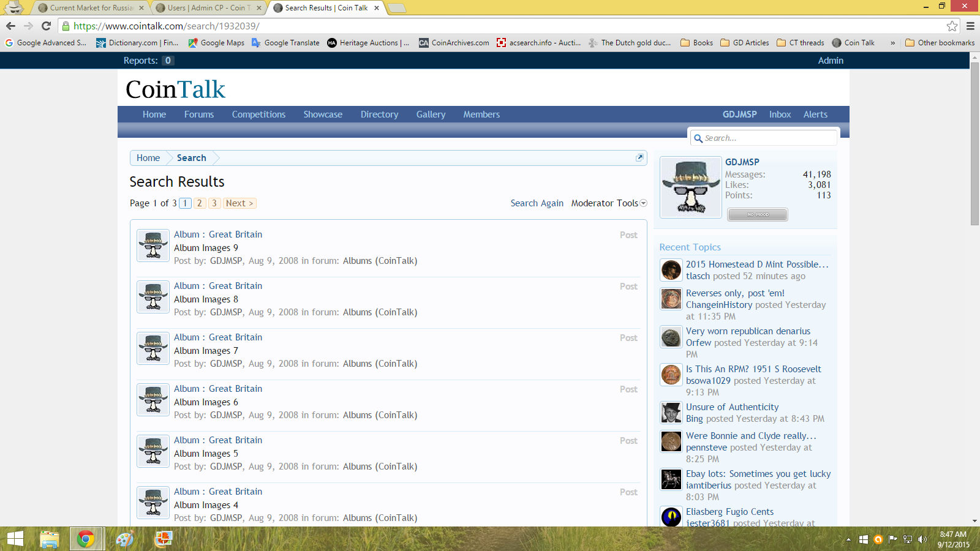The image size is (980, 551).
Task: Click the site search field
Action: [763, 138]
